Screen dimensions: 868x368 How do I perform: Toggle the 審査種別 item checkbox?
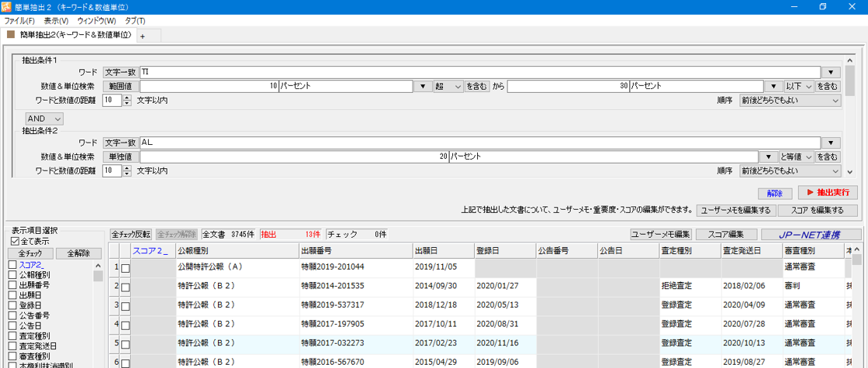[12, 356]
